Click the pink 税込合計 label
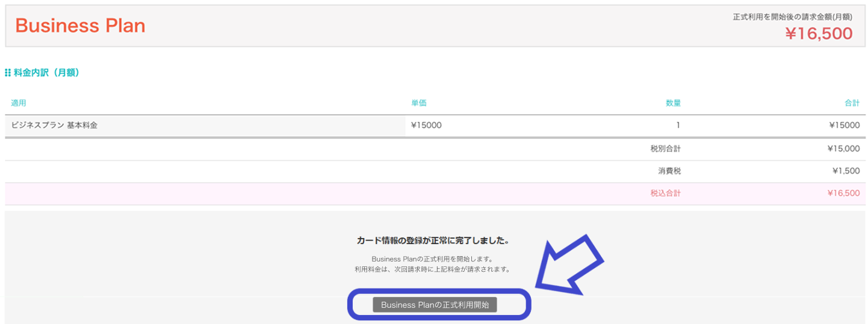Image resolution: width=868 pixels, height=324 pixels. click(666, 194)
